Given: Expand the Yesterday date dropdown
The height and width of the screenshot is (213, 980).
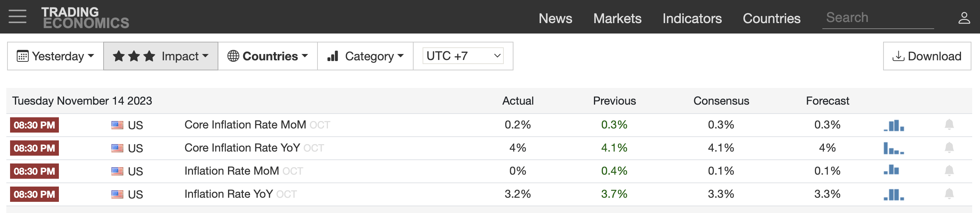Looking at the screenshot, I should (x=56, y=56).
